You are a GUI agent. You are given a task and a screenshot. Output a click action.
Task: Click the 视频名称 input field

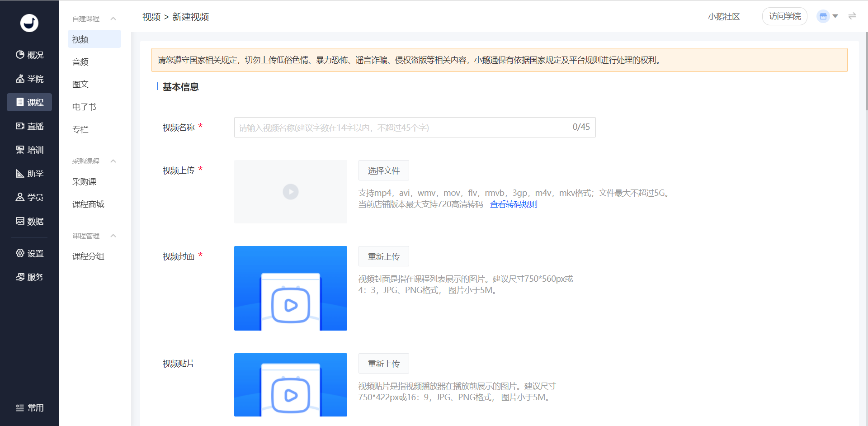point(402,128)
